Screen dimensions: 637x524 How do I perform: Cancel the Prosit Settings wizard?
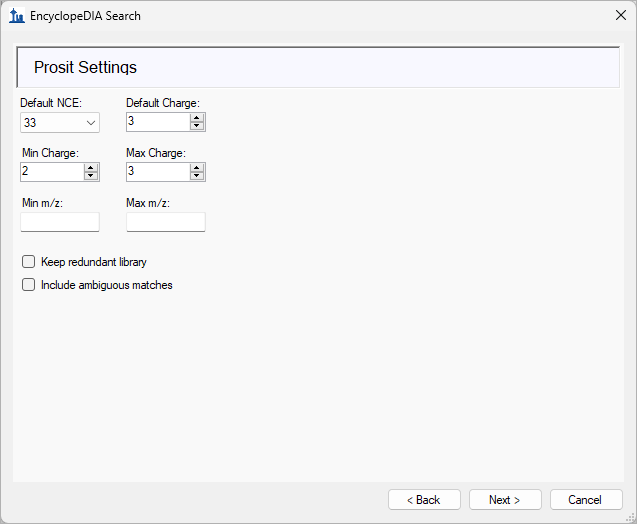pyautogui.click(x=585, y=500)
